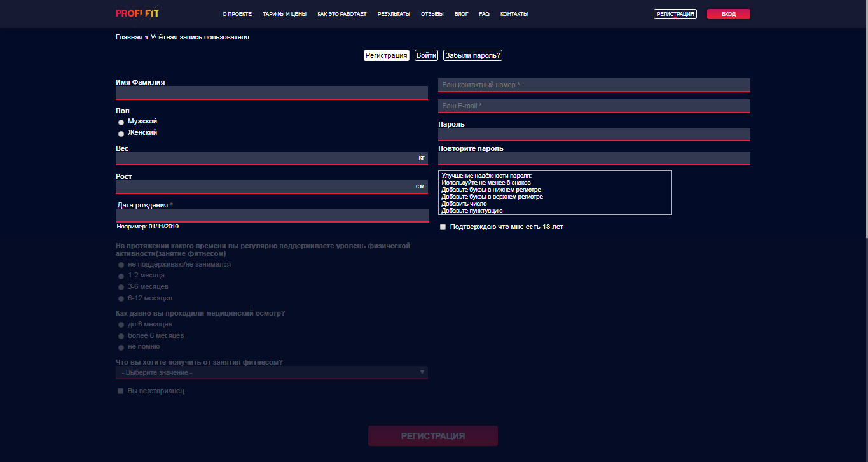Select the Мужской gender radio button
Viewport: 868px width, 462px height.
tap(121, 122)
